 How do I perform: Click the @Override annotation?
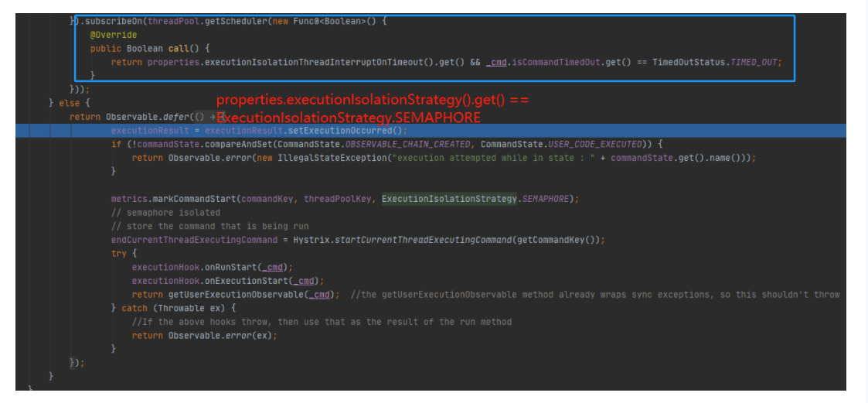(x=114, y=35)
